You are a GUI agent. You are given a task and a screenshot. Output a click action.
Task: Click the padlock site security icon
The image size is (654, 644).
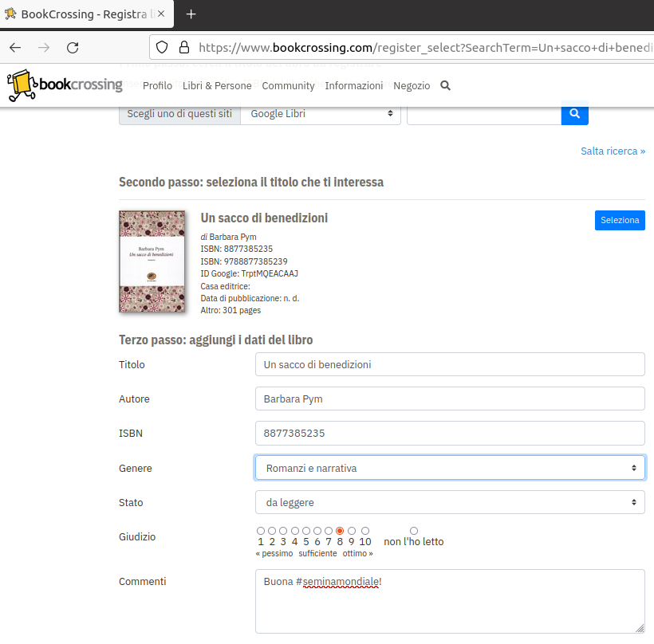click(x=183, y=47)
